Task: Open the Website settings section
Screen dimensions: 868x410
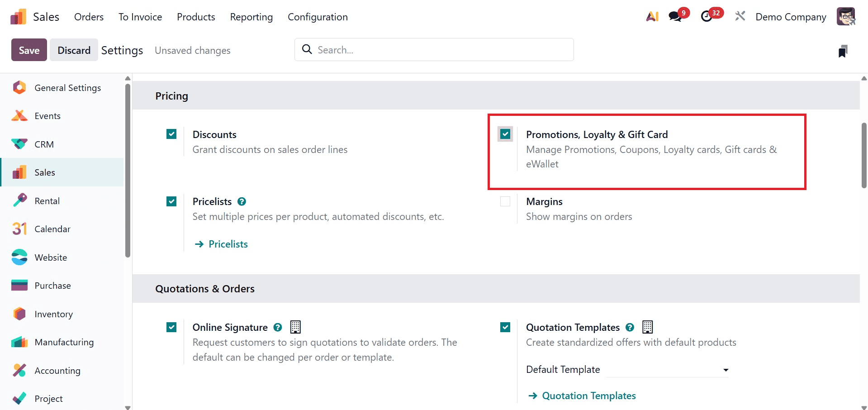Action: (x=50, y=257)
